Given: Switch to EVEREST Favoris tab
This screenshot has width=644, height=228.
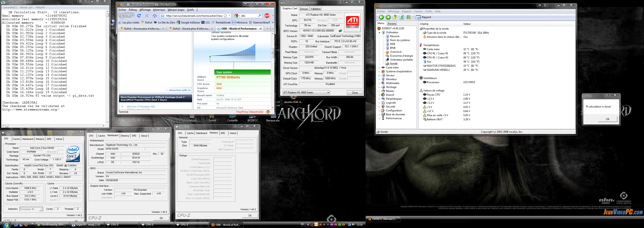Looking at the screenshot, I should [392, 24].
